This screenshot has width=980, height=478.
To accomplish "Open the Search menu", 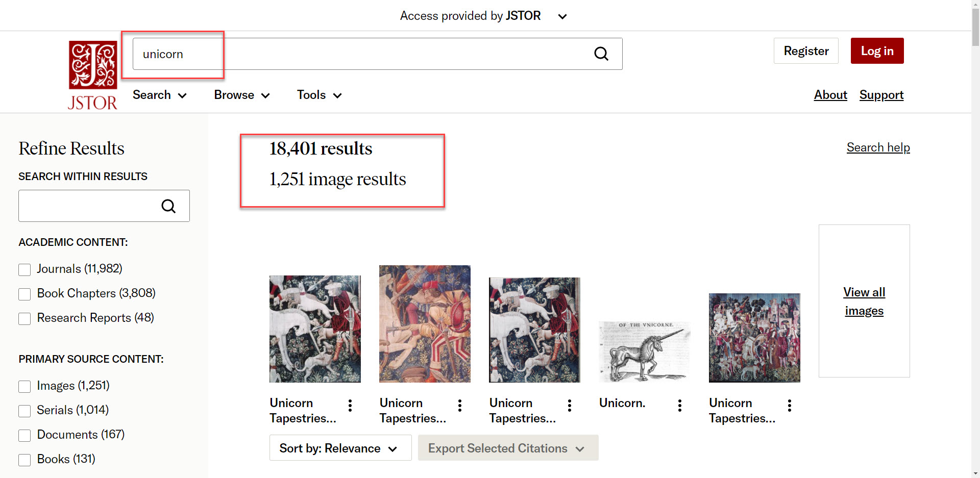I will click(159, 95).
